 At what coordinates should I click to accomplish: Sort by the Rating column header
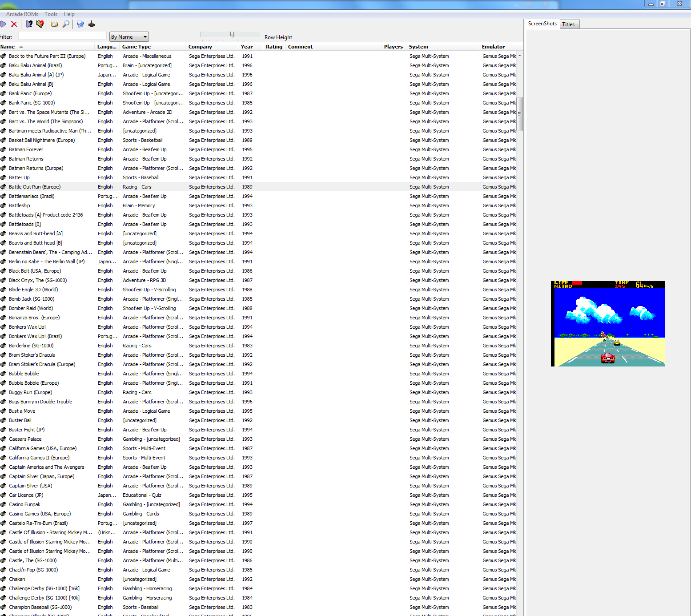click(x=274, y=47)
